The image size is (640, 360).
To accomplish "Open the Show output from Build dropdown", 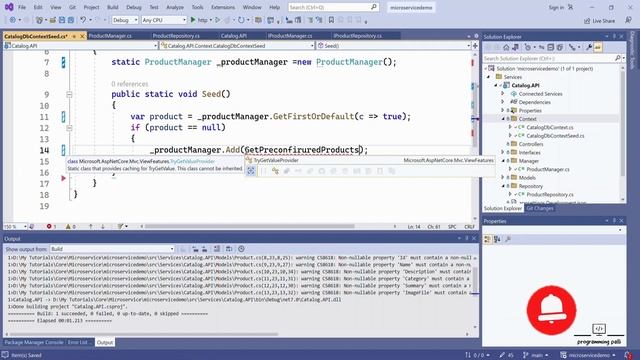I will pos(112,249).
